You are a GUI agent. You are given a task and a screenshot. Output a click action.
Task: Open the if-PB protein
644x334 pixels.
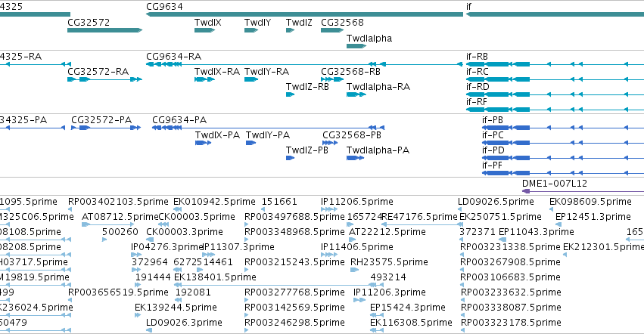coord(493,120)
